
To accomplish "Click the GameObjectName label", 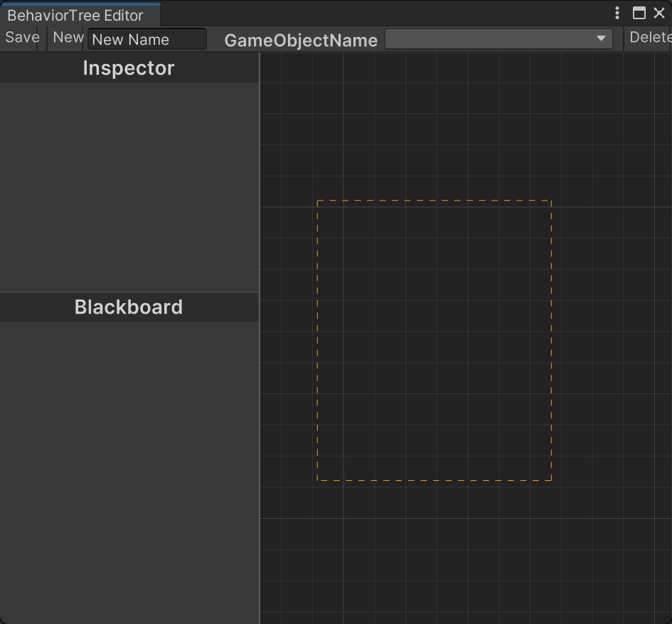I will [301, 41].
